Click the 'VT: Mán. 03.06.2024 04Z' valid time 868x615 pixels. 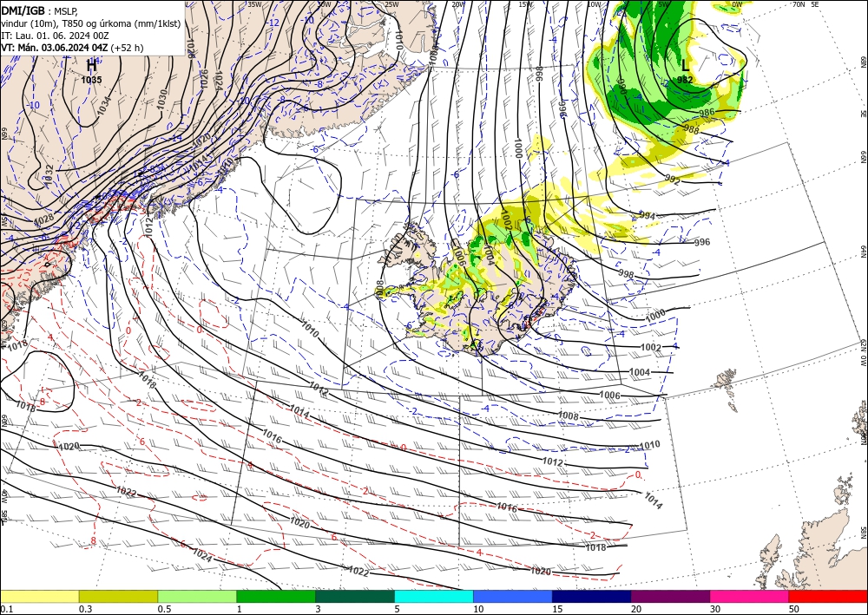tap(55, 48)
